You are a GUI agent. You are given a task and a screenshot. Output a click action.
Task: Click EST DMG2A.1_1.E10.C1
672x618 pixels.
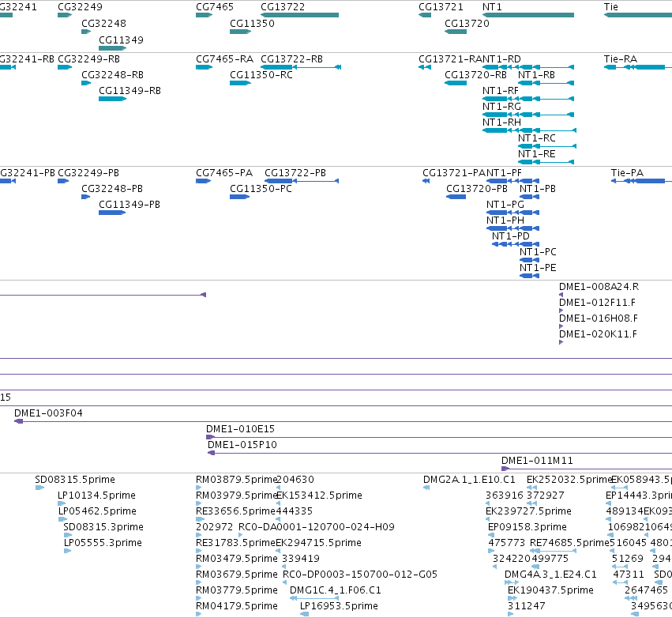point(469,480)
